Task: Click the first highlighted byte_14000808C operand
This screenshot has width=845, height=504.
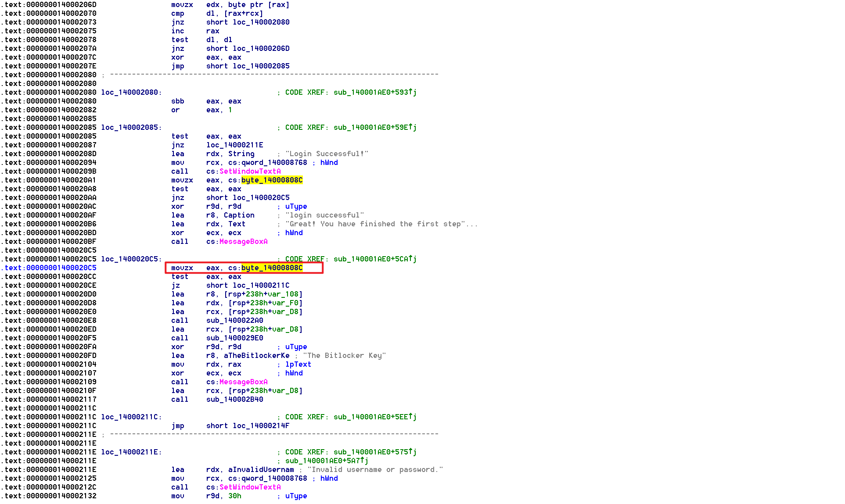Action: pyautogui.click(x=272, y=180)
